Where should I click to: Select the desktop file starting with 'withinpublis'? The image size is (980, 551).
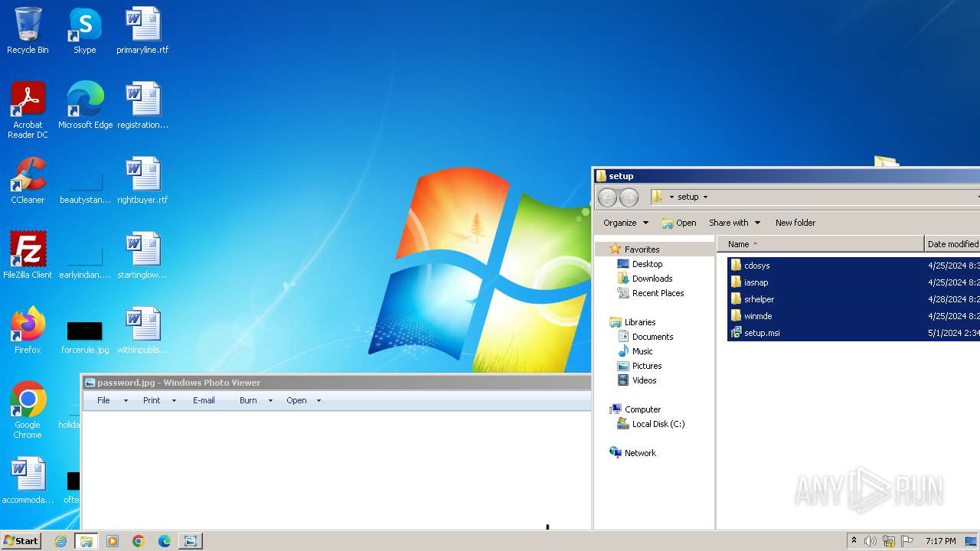click(x=142, y=331)
